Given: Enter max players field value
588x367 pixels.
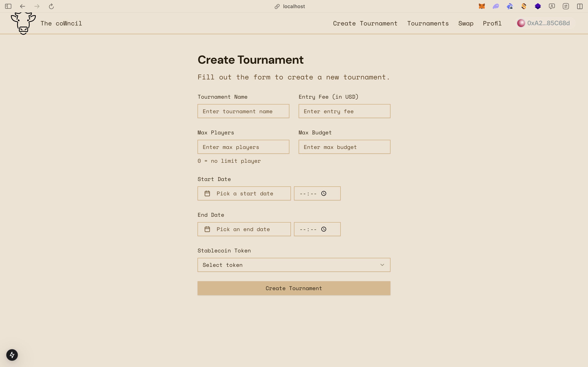Looking at the screenshot, I should (243, 147).
